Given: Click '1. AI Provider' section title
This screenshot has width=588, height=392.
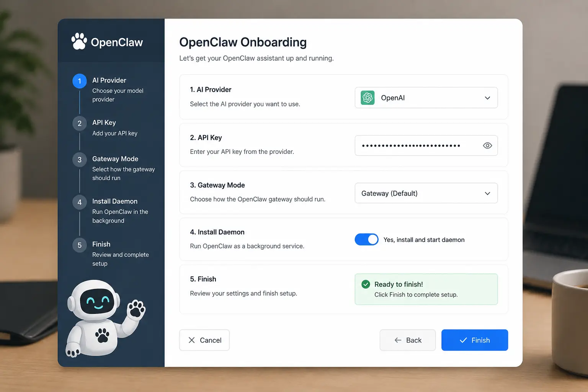Looking at the screenshot, I should (211, 90).
